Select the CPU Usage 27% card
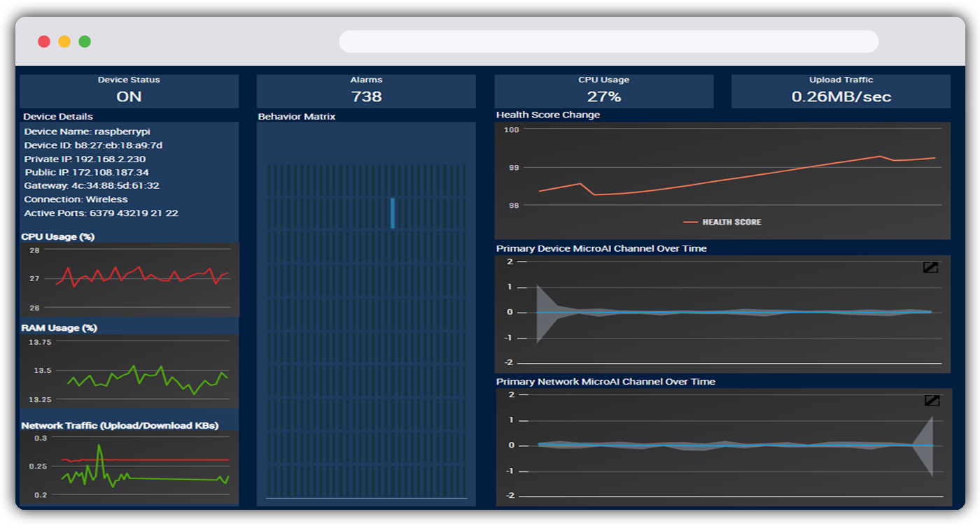Screen dimensions: 980x528 (x=603, y=91)
